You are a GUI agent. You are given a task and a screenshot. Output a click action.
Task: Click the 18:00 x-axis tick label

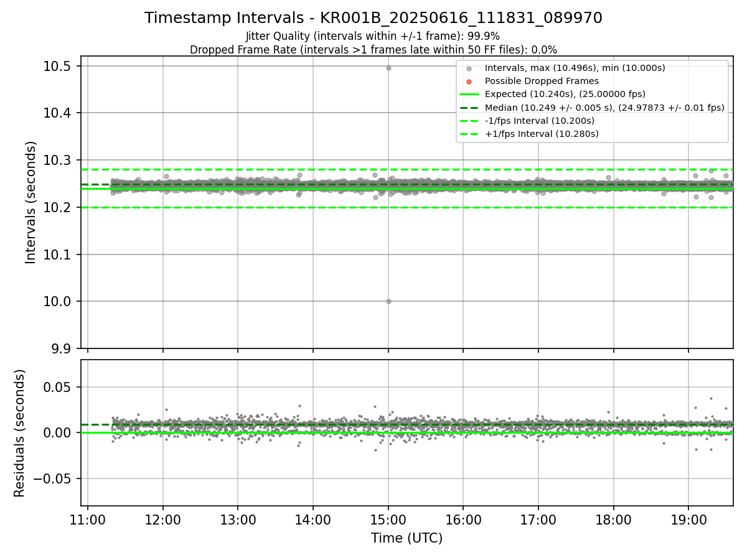614,520
